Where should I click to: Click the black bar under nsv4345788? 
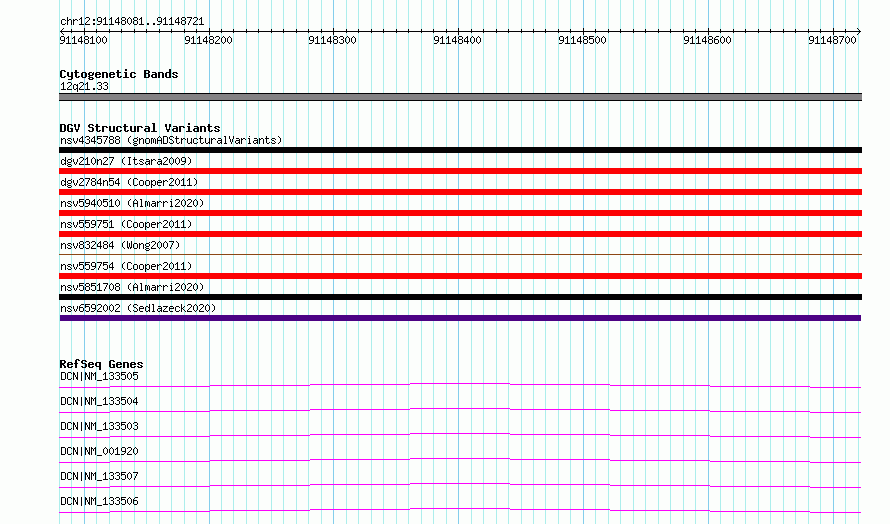point(460,150)
